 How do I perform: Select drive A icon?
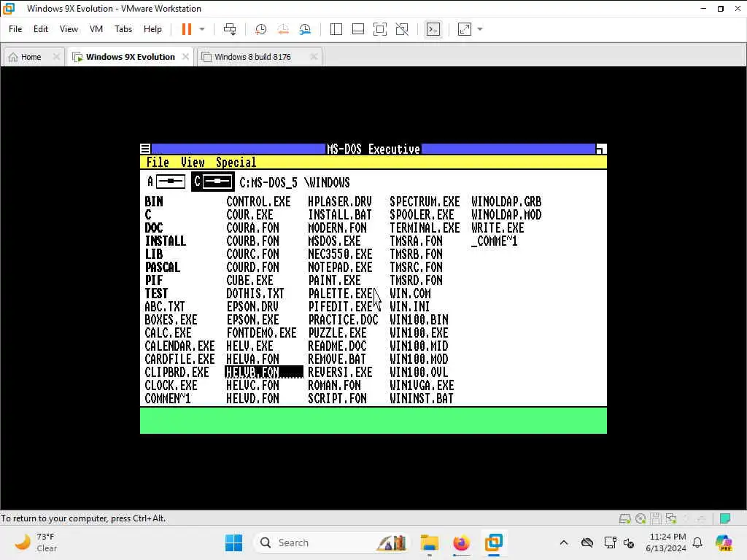(166, 182)
